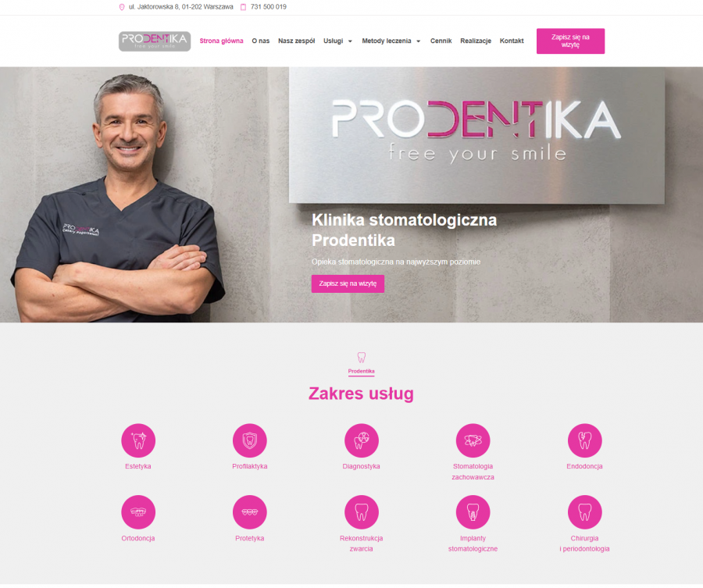Open the Cennik menu item
Viewport: 703px width, 588px height.
[441, 41]
